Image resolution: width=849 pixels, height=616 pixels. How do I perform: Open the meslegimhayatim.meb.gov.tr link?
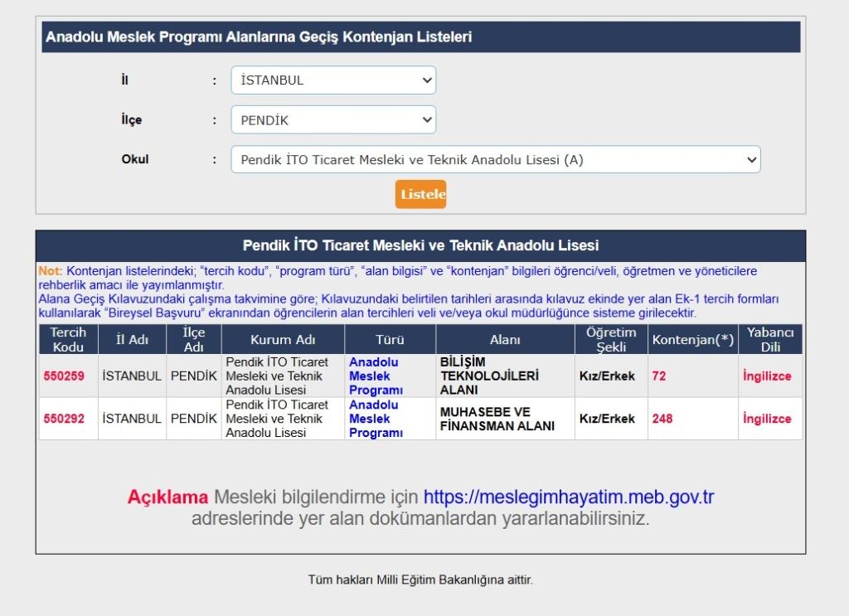(x=568, y=497)
